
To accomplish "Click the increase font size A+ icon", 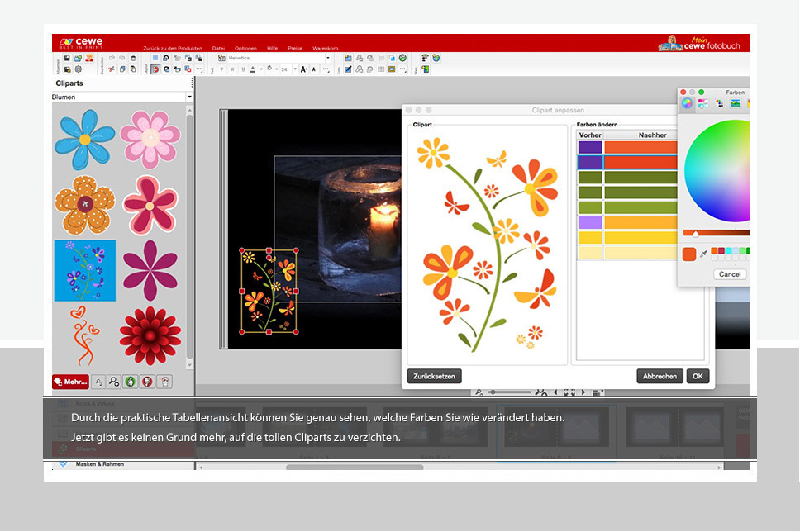I will [303, 69].
